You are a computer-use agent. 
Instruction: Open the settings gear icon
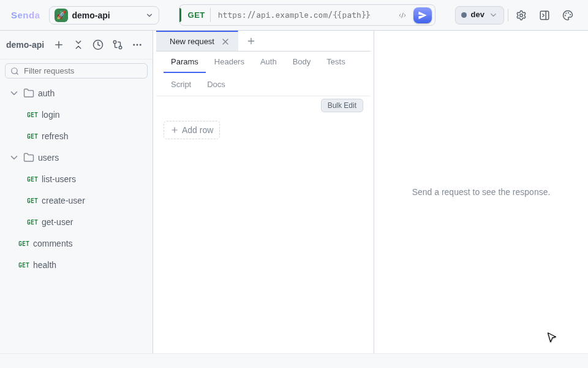point(521,15)
